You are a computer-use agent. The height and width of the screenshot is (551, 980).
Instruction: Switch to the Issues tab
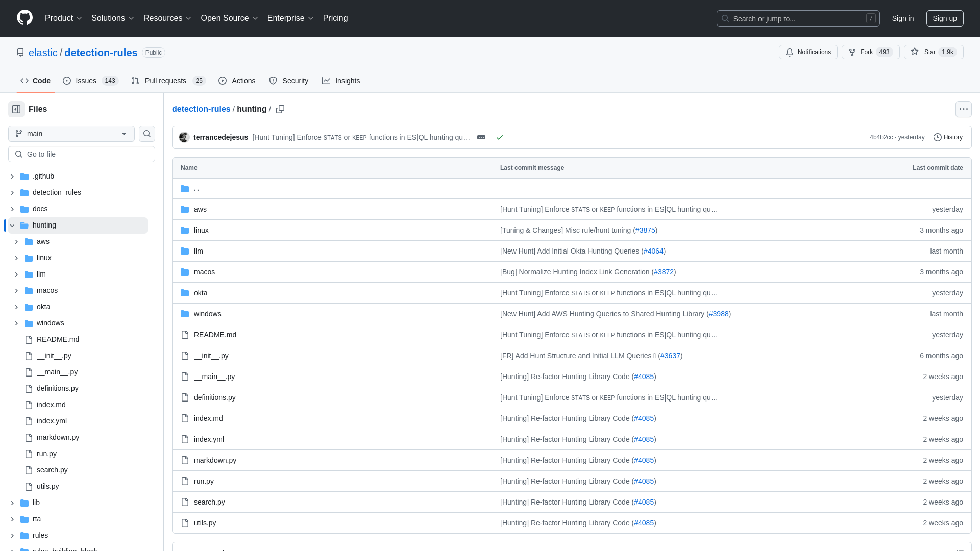90,81
